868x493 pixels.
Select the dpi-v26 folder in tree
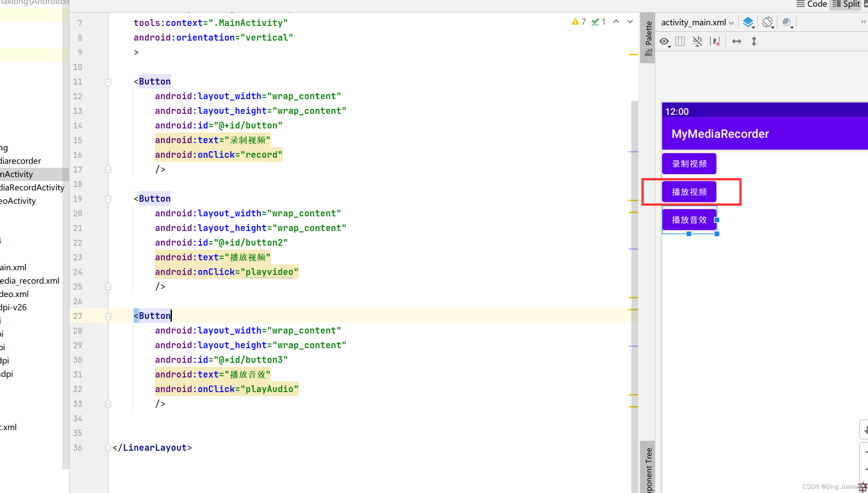click(x=13, y=308)
